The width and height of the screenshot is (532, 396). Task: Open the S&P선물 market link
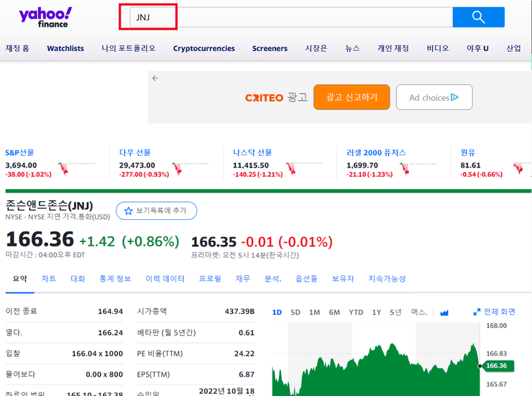[19, 152]
